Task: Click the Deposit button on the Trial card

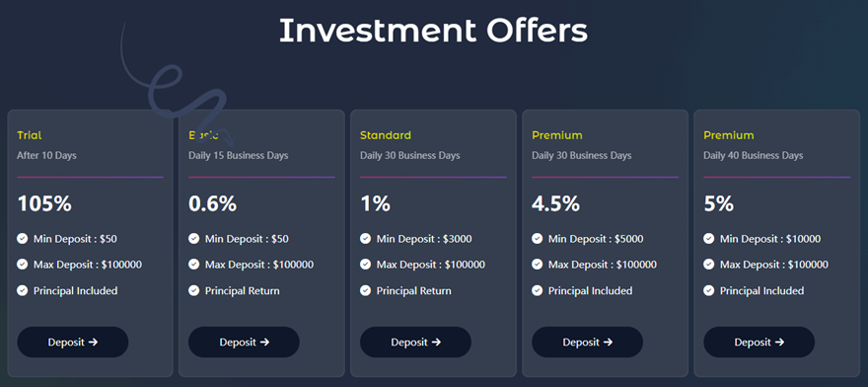Action: pos(73,343)
